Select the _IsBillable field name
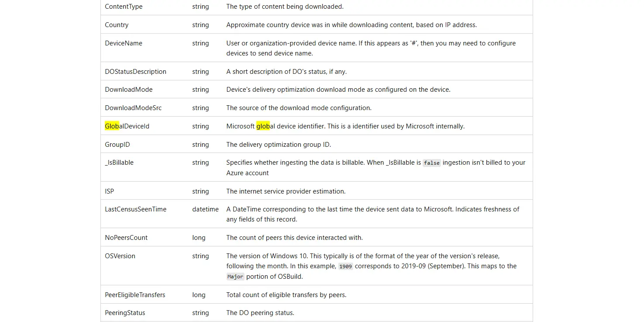Viewport: 644px width, 322px height. [119, 163]
